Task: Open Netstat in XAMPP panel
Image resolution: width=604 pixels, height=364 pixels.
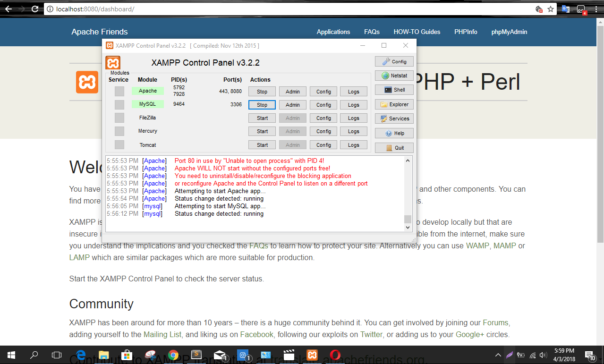Action: 394,76
